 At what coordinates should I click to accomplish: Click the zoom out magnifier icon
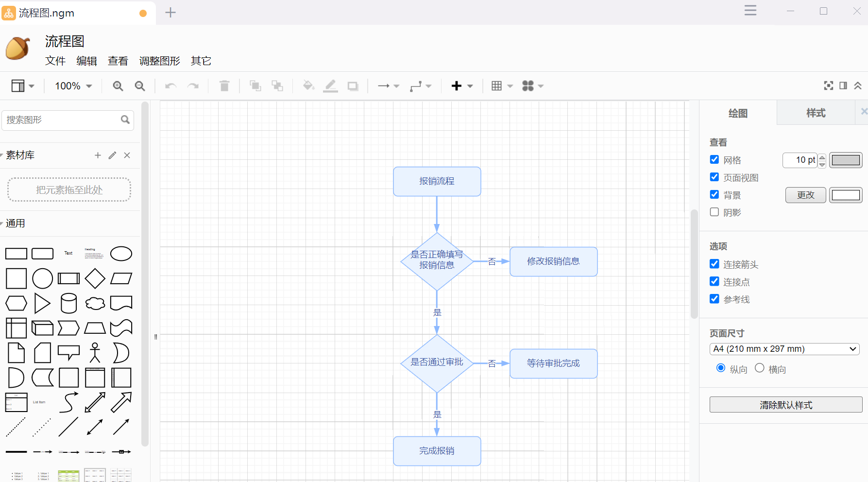[140, 86]
